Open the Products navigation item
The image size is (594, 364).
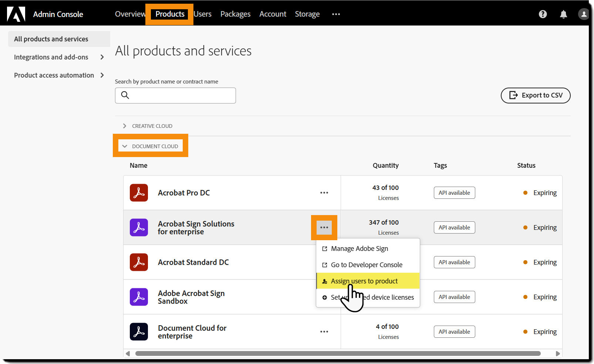(x=169, y=14)
